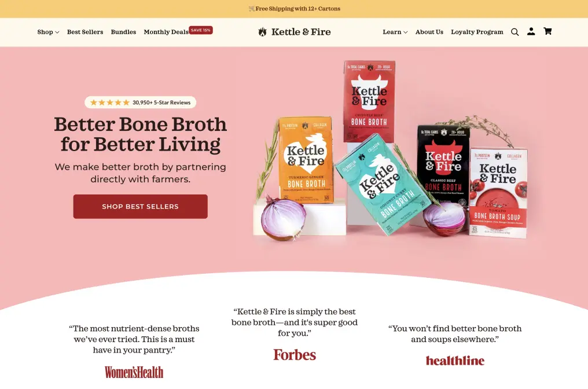
Task: Open the shopping cart icon
Action: click(547, 31)
